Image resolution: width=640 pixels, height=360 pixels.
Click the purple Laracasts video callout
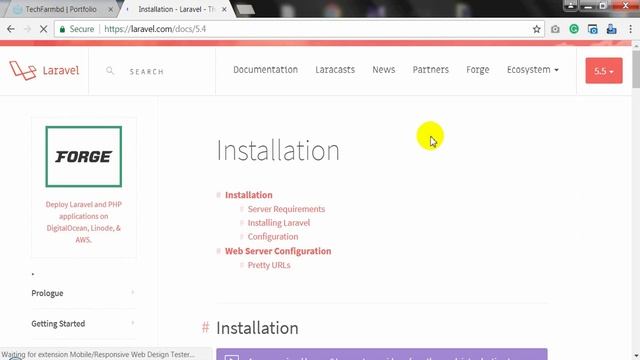coord(382,354)
